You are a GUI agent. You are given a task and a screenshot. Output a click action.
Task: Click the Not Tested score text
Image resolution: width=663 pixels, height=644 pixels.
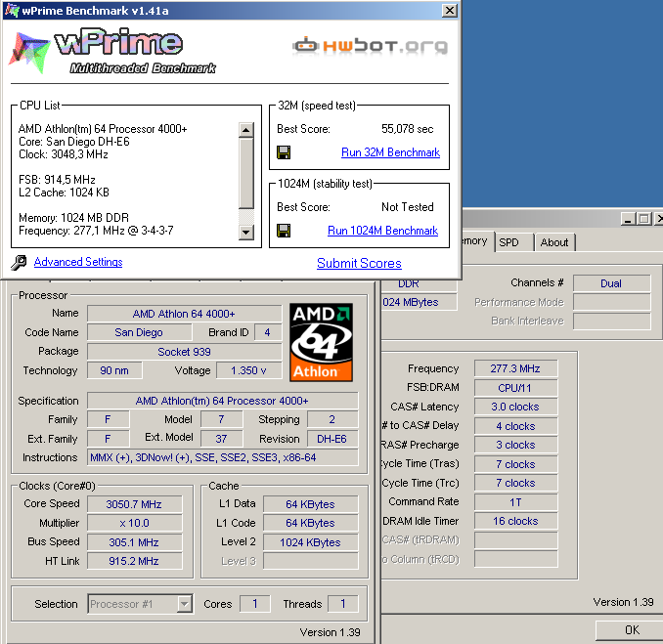pos(407,207)
